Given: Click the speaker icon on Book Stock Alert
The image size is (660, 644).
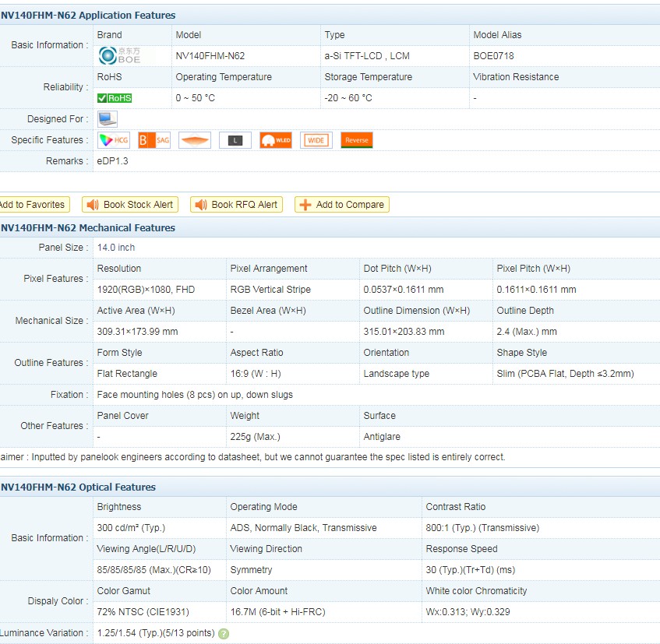Looking at the screenshot, I should pyautogui.click(x=92, y=205).
